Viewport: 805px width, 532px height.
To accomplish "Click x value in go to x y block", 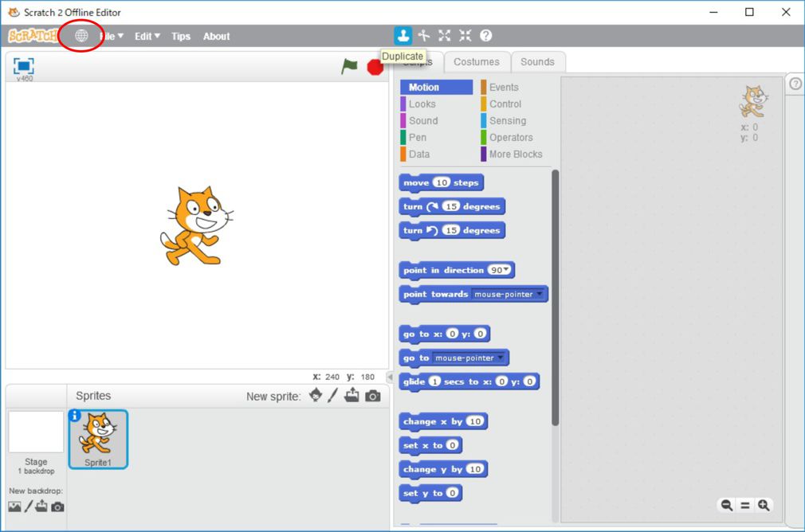I will [452, 334].
